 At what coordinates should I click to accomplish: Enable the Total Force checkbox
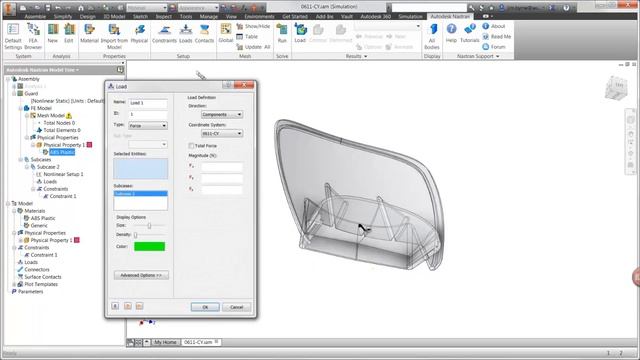[191, 146]
